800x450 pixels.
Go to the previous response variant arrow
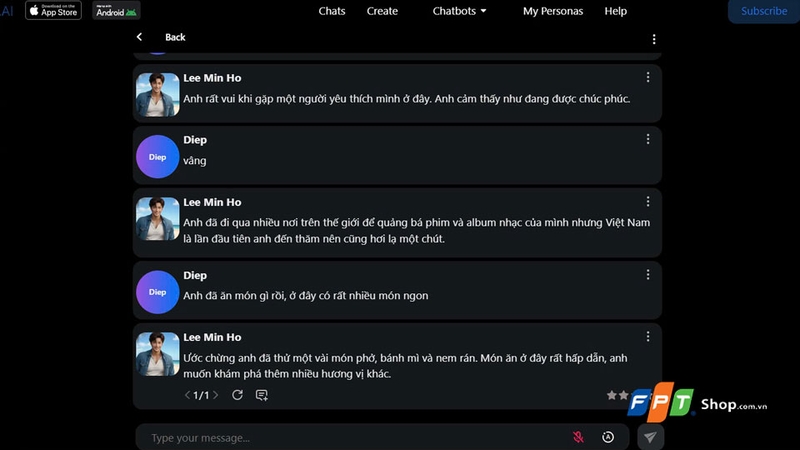click(187, 395)
